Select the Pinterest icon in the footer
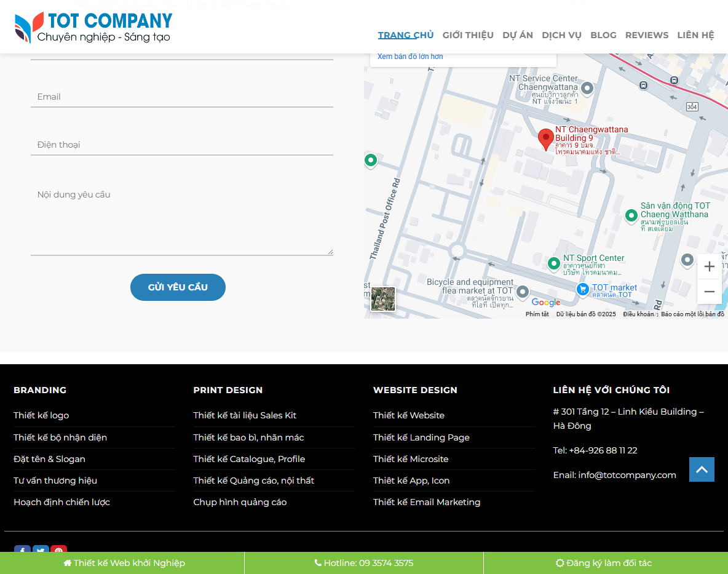Viewport: 728px width, 574px height. tap(58, 551)
